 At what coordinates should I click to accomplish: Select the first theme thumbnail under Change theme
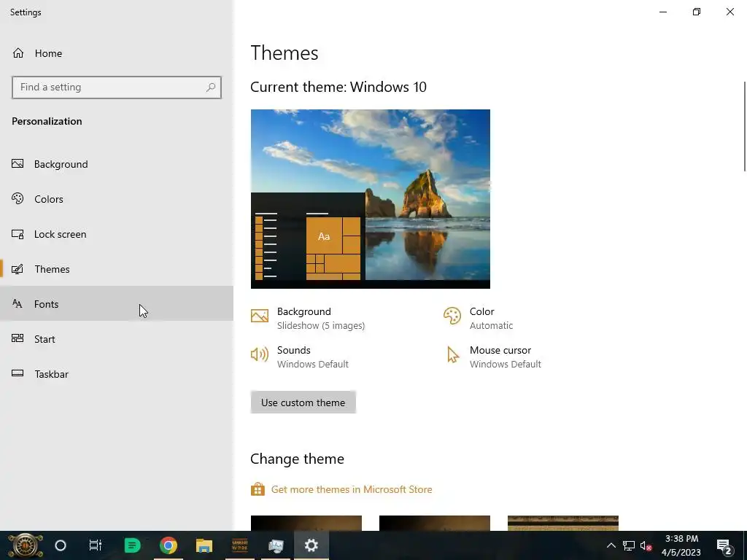[306, 523]
